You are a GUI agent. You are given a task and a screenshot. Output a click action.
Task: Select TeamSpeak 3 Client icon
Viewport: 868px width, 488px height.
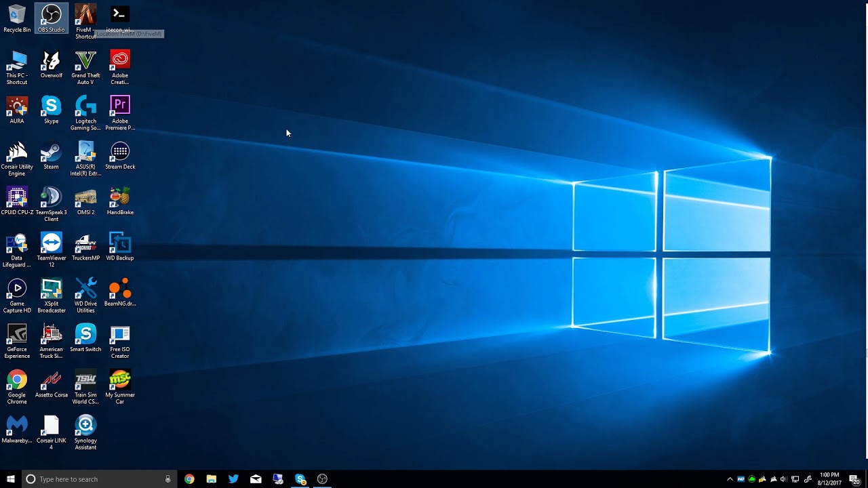pyautogui.click(x=52, y=204)
